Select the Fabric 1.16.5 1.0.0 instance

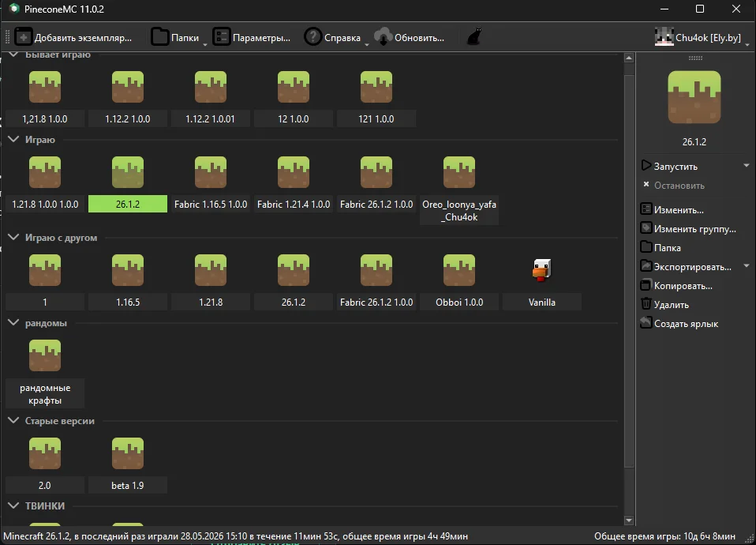click(211, 183)
